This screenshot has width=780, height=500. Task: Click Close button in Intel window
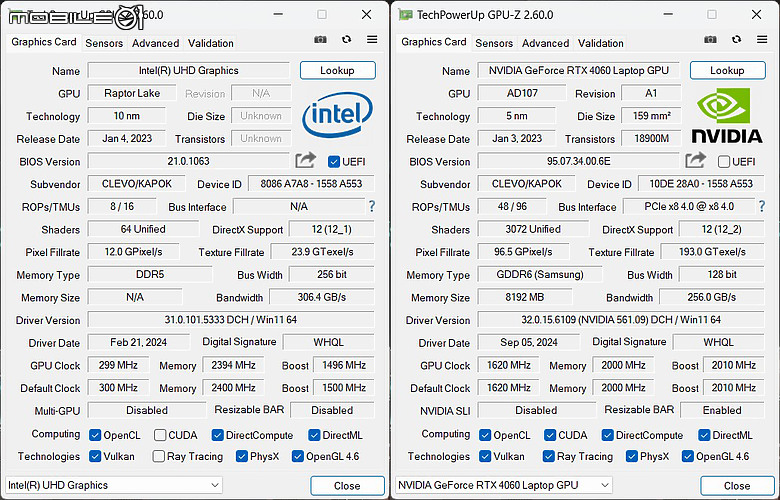[x=347, y=486]
